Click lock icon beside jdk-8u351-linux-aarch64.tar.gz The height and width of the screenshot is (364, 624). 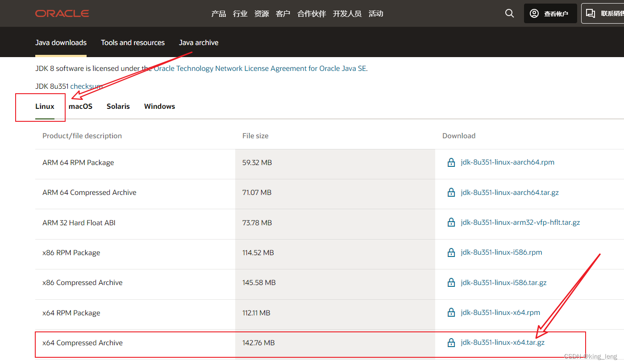(451, 192)
